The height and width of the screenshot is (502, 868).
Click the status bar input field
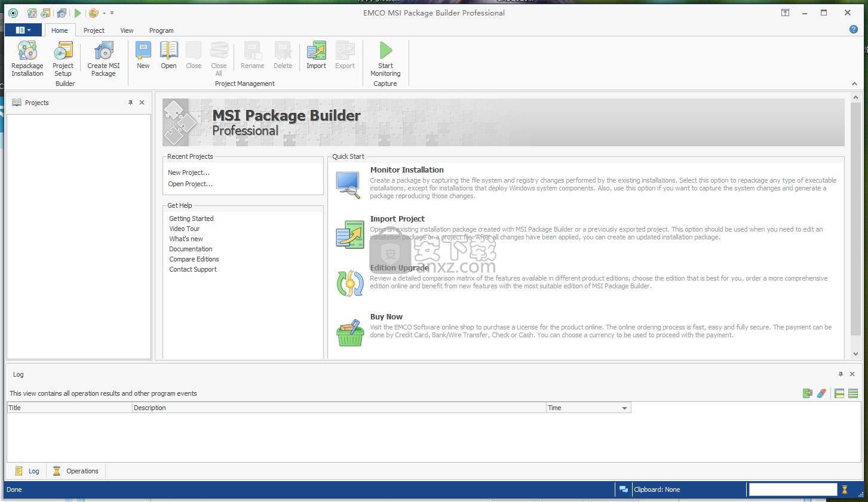coord(793,489)
